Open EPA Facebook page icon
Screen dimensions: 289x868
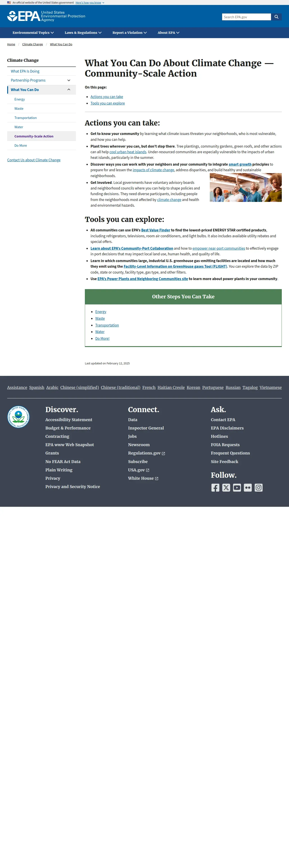[x=215, y=488]
